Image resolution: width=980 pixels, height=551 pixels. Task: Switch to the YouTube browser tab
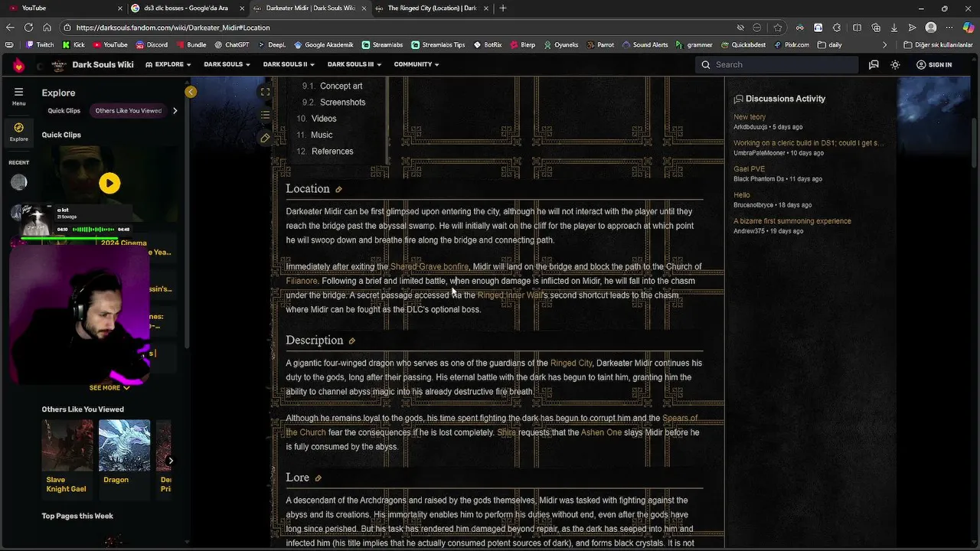point(65,8)
